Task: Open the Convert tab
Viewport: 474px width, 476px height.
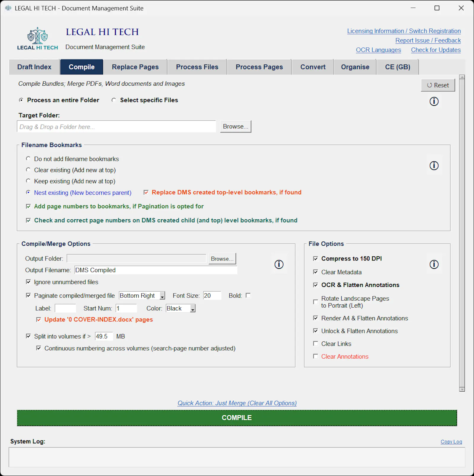Action: (313, 67)
